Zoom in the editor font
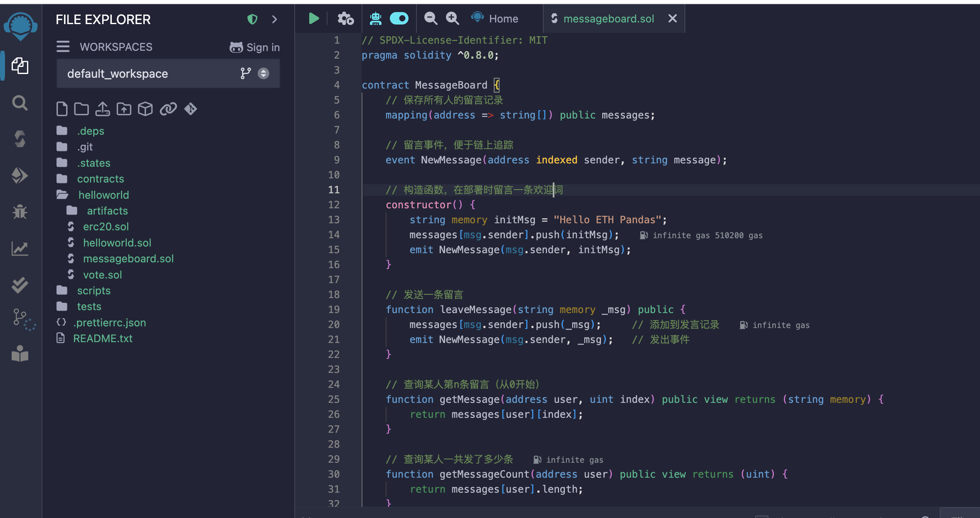The height and width of the screenshot is (518, 980). pos(452,18)
